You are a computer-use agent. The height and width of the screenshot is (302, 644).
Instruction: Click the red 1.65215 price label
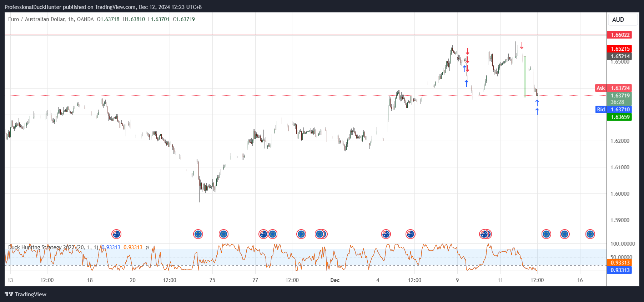619,49
